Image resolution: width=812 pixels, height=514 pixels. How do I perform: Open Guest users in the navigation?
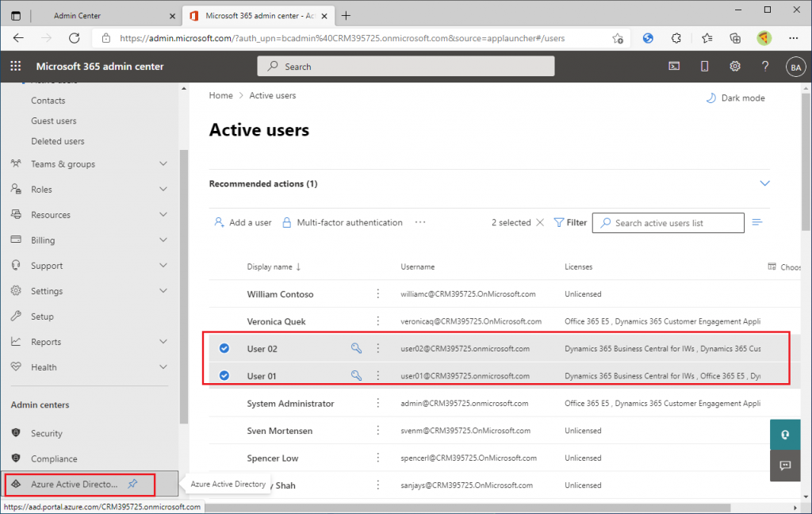(54, 121)
